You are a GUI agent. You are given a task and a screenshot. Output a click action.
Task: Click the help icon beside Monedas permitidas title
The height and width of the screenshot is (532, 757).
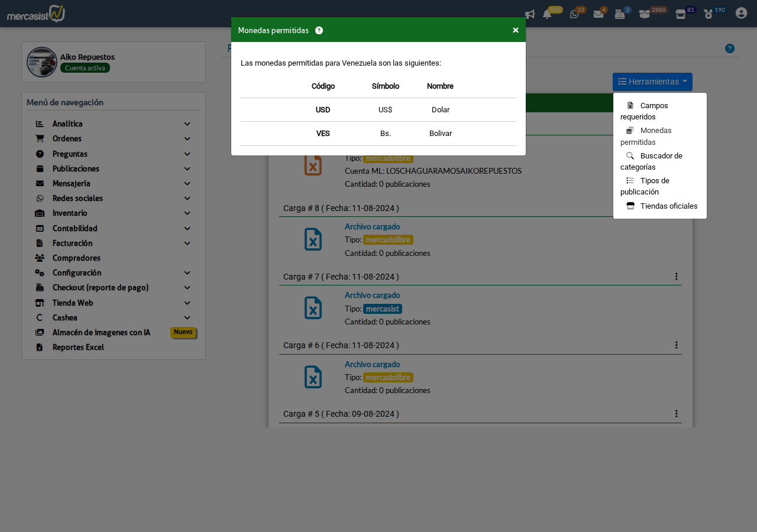tap(319, 31)
